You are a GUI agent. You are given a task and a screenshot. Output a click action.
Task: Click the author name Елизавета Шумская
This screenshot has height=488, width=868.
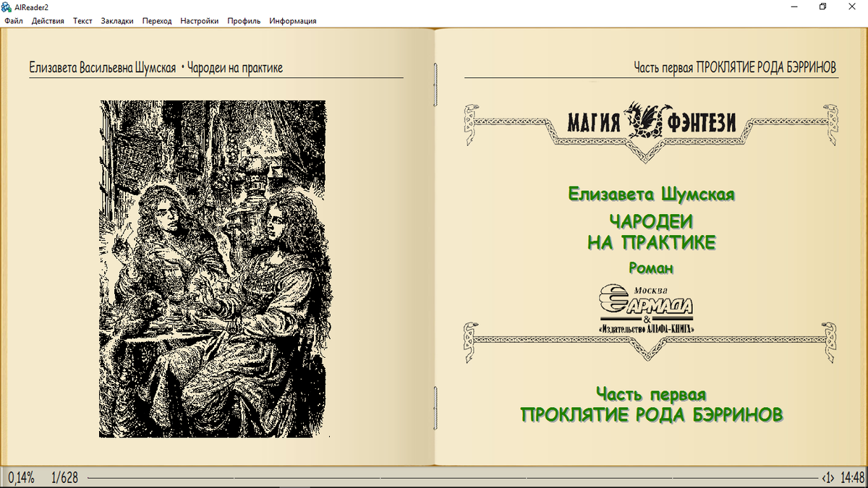(652, 194)
